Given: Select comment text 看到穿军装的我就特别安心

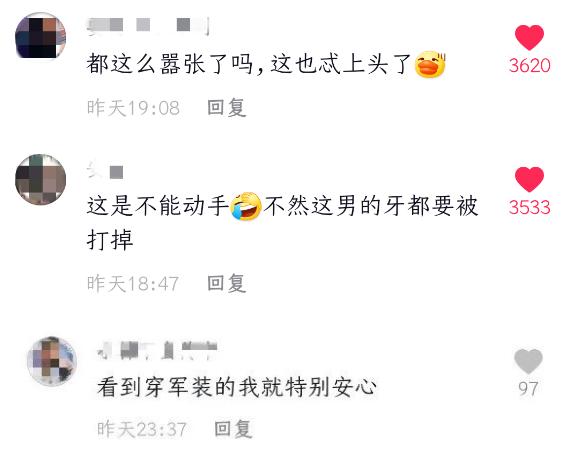Looking at the screenshot, I should pyautogui.click(x=236, y=387).
